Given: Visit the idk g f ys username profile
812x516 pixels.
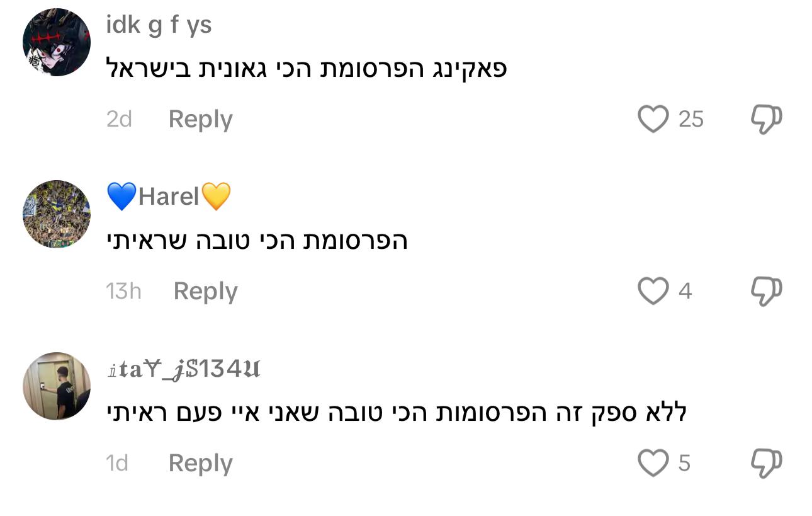Looking at the screenshot, I should [159, 25].
